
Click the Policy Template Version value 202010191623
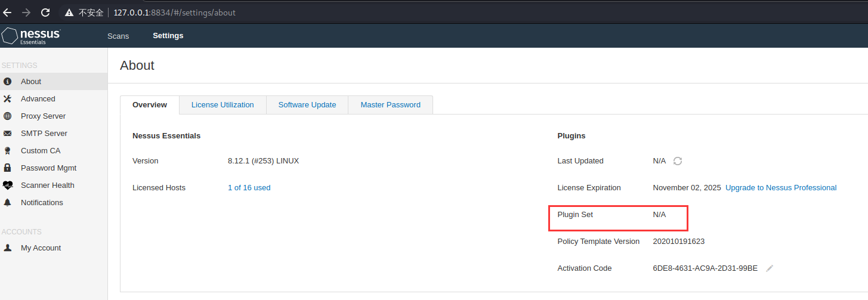pos(679,242)
